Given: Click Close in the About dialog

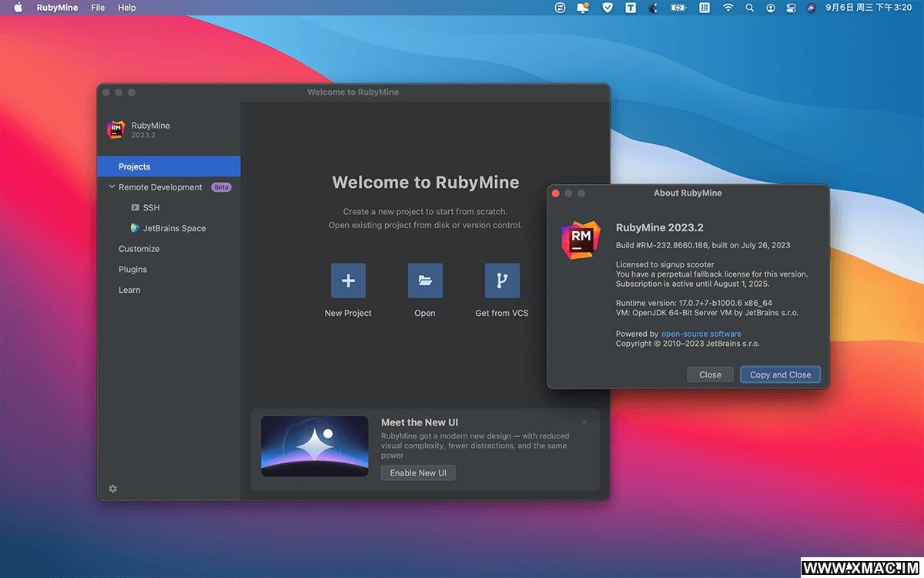Looking at the screenshot, I should [x=710, y=375].
